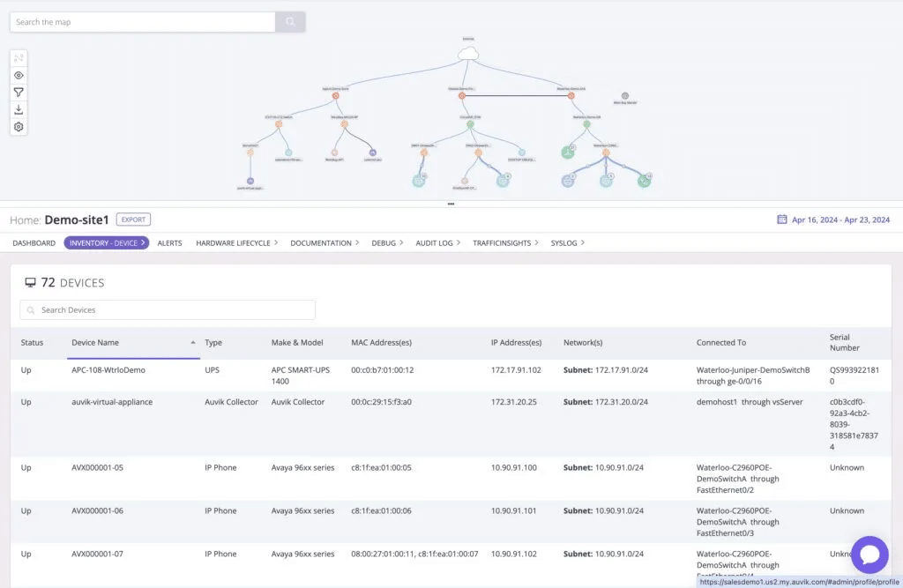Open the map filter funnel

coord(19,93)
